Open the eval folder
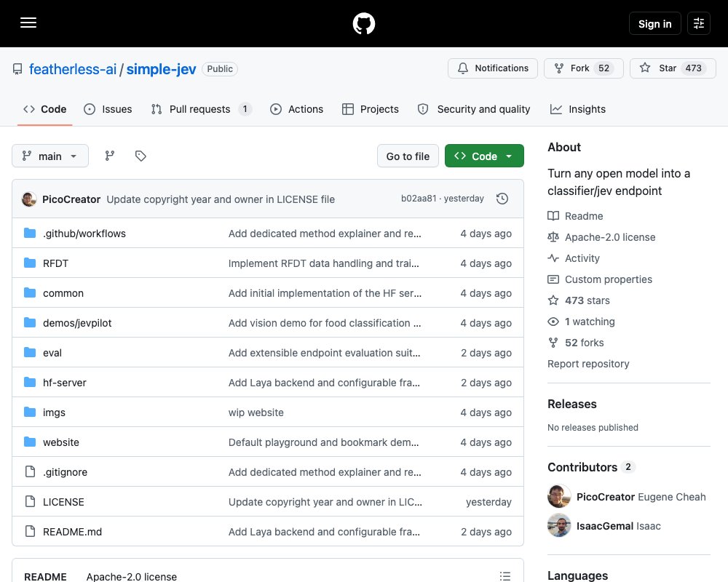The image size is (728, 582). point(52,353)
